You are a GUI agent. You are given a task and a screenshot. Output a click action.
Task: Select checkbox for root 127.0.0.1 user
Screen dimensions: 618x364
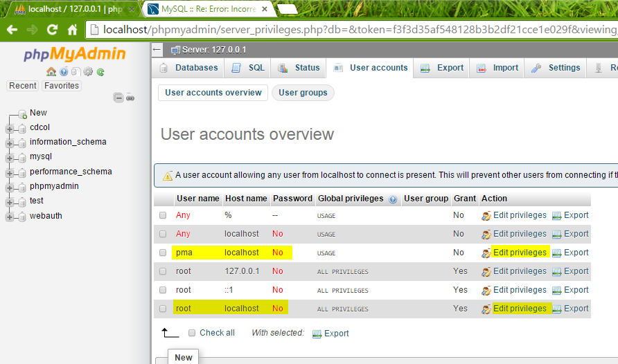click(163, 271)
